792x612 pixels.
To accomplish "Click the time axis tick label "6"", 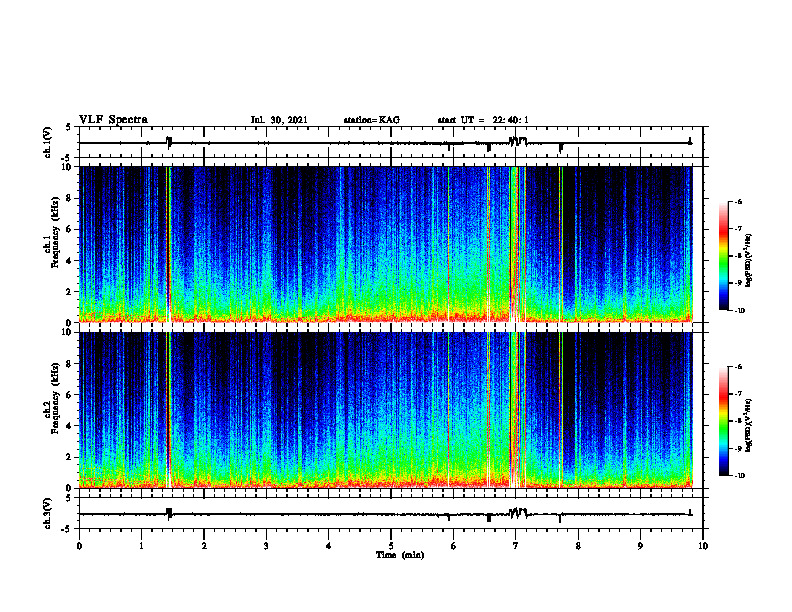I will pyautogui.click(x=454, y=546).
